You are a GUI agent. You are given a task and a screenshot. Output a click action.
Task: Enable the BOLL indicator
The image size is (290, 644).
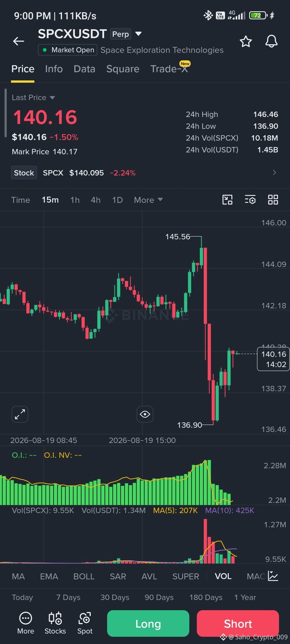84,576
